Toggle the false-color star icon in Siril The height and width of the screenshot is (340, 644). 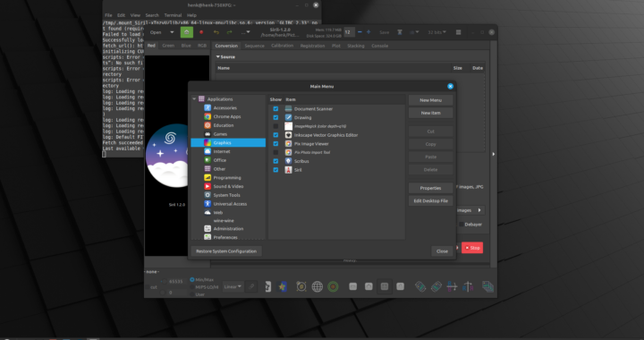[x=283, y=286]
